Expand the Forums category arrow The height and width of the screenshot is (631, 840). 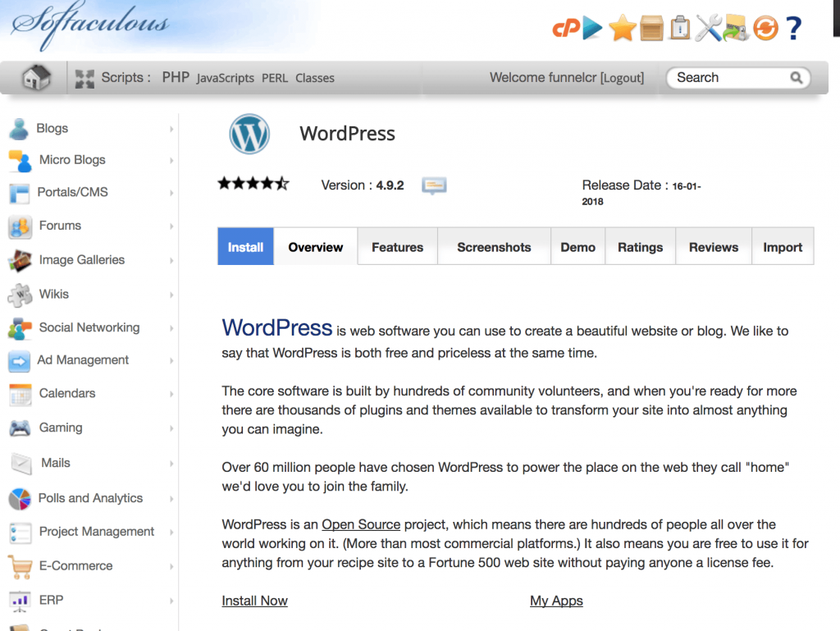171,226
